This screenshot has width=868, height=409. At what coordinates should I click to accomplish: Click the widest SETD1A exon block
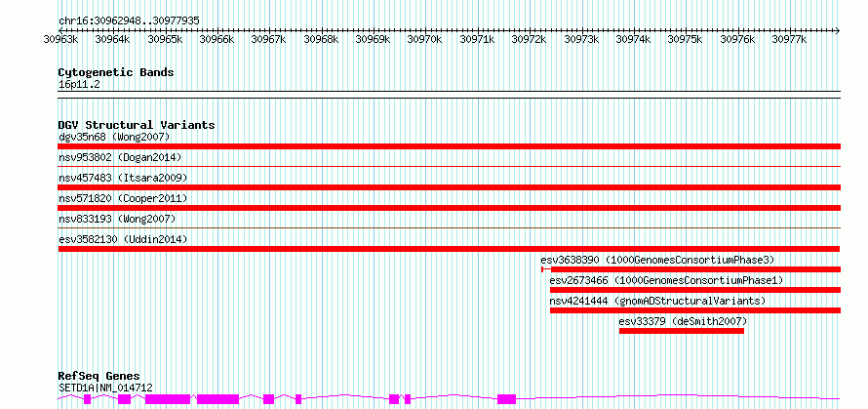tap(168, 399)
